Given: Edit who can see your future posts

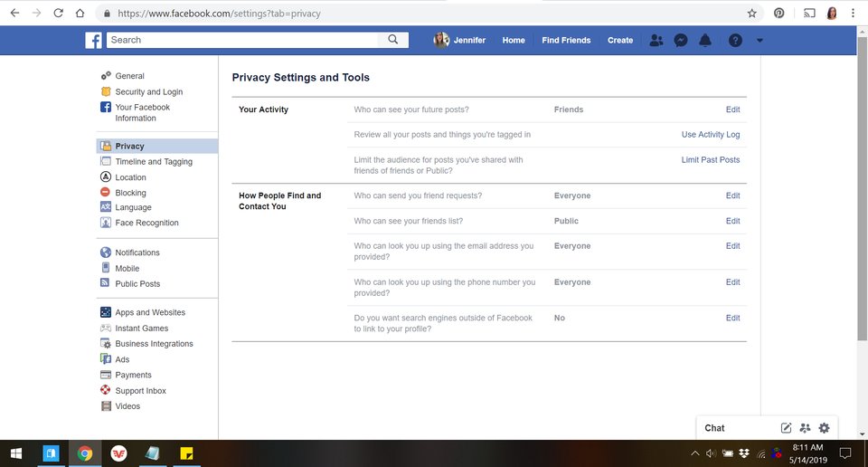Looking at the screenshot, I should (732, 110).
